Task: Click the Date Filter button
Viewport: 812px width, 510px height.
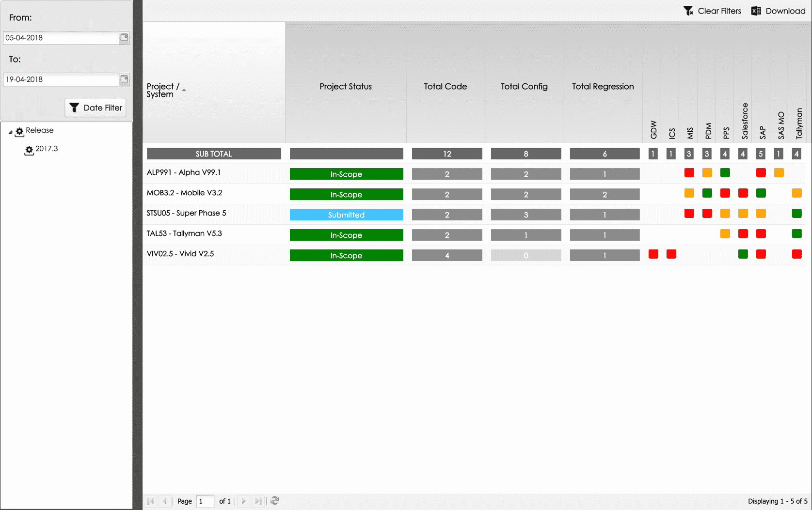Action: click(x=96, y=108)
